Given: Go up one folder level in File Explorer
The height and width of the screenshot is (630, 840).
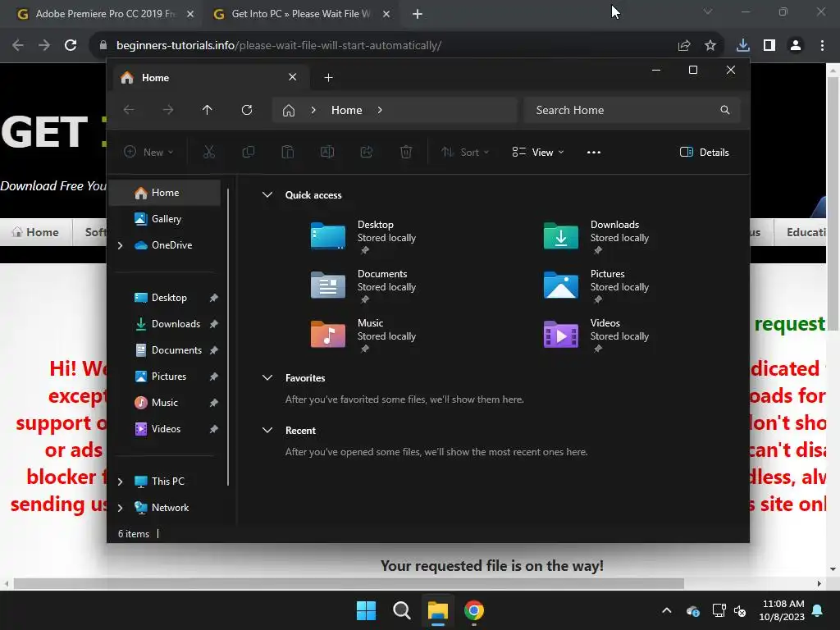Looking at the screenshot, I should (x=208, y=110).
